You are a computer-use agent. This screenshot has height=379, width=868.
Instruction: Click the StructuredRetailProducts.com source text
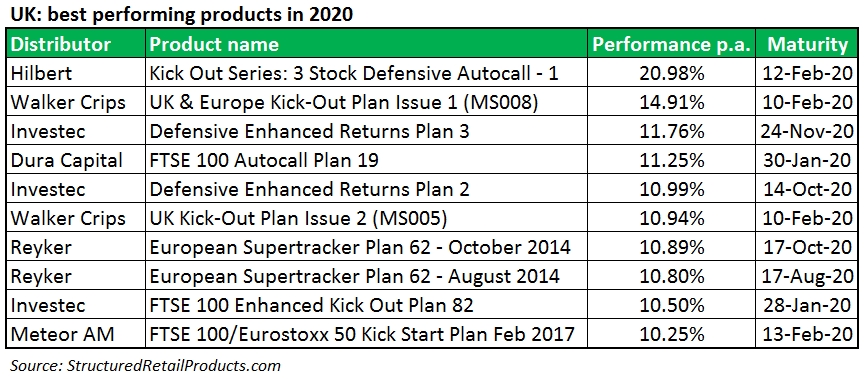174,366
